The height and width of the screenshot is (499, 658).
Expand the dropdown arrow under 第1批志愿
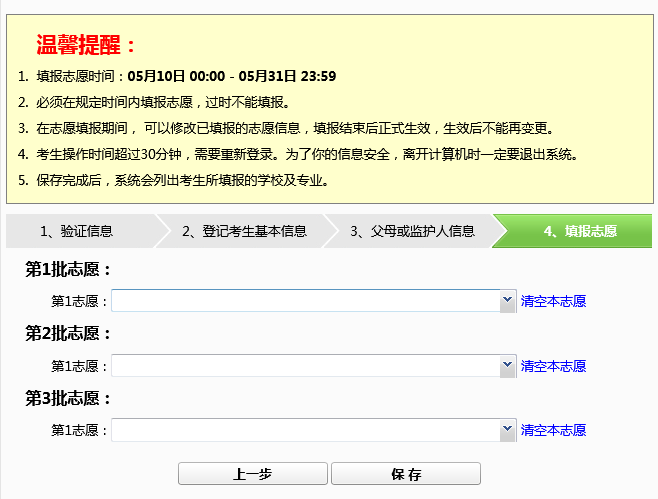click(506, 301)
